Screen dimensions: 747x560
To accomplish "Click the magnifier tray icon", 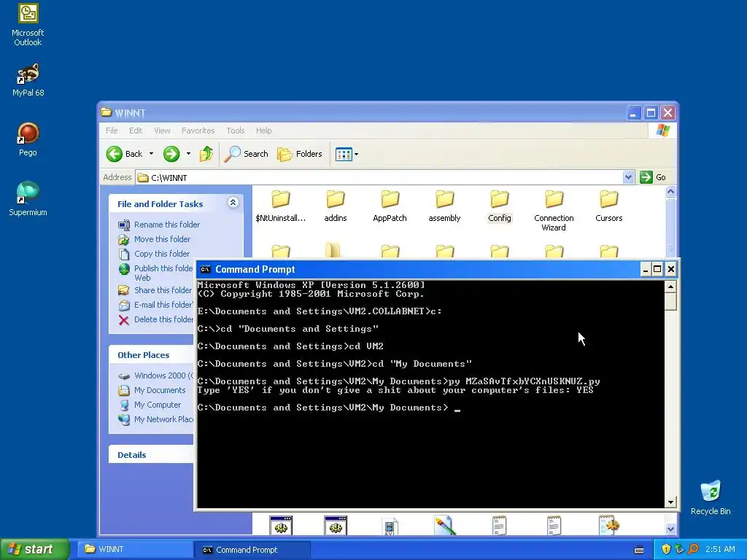I will pos(693,549).
